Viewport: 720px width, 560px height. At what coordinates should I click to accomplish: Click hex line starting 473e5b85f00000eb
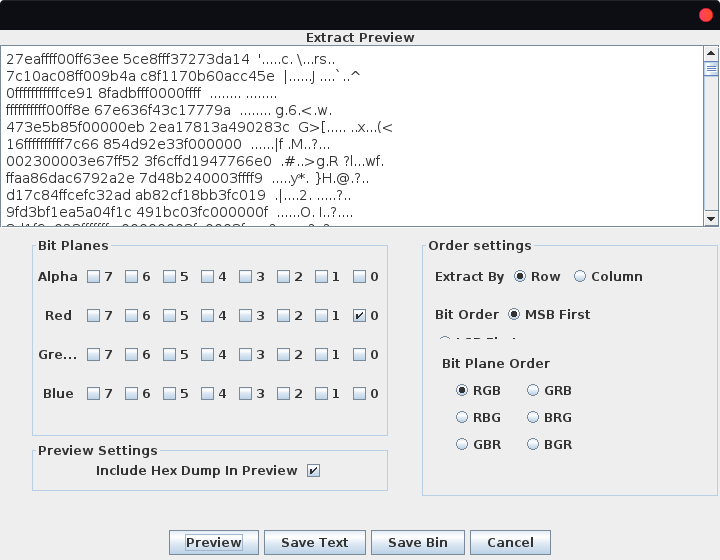pos(199,127)
